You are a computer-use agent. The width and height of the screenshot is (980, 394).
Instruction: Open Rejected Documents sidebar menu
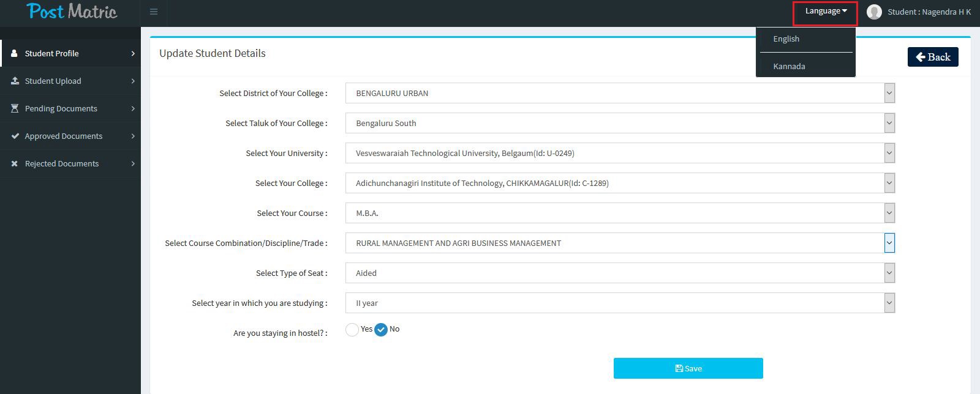[70, 163]
